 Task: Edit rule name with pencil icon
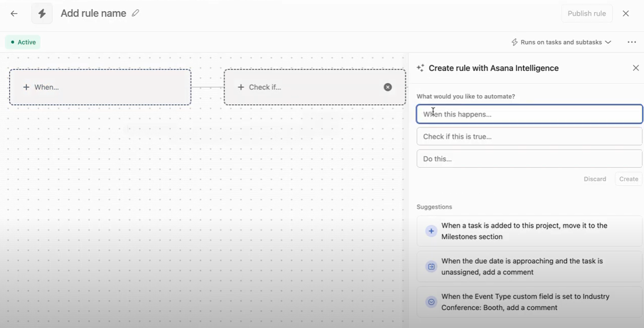tap(135, 13)
